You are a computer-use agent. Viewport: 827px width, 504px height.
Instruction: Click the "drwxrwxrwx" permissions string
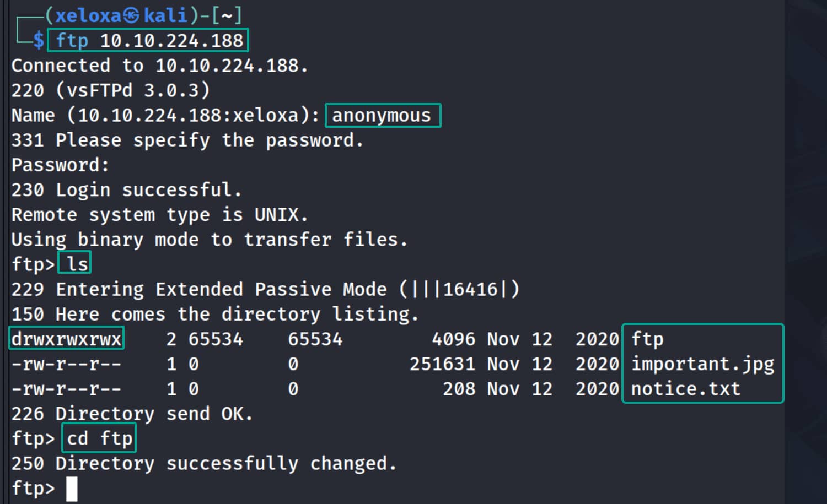[x=66, y=339]
